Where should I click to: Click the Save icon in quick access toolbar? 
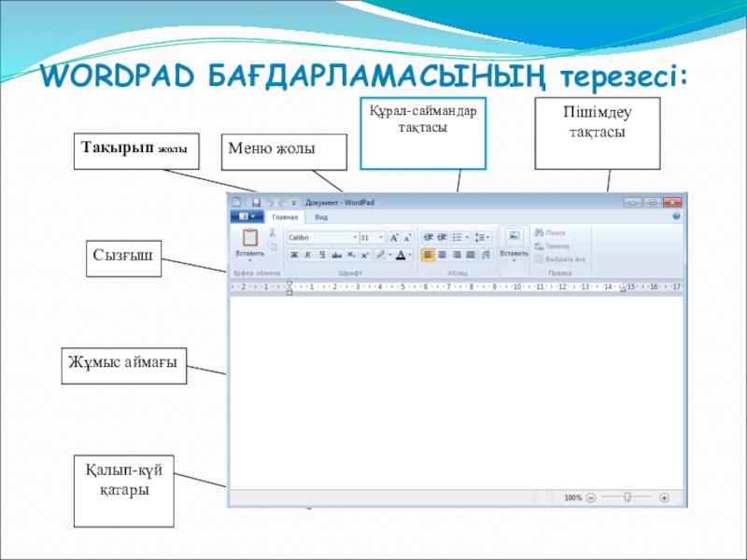(256, 202)
